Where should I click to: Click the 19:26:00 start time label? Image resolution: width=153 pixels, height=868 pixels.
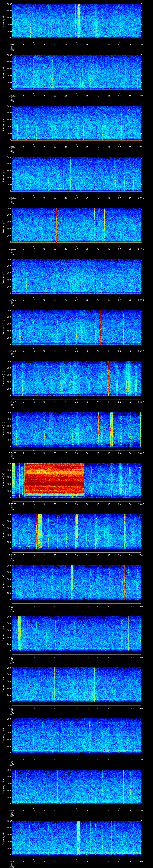coord(12,555)
